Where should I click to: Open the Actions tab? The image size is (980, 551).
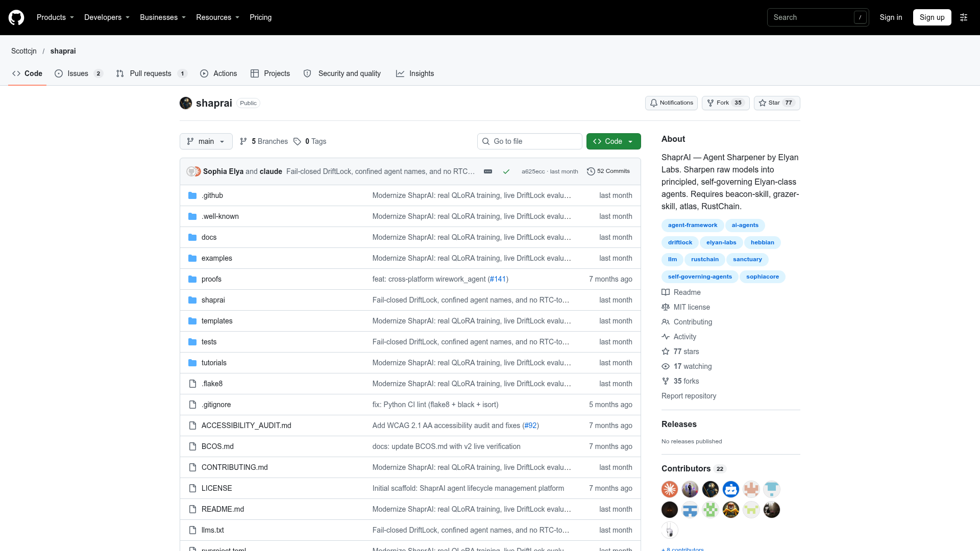pyautogui.click(x=218, y=73)
